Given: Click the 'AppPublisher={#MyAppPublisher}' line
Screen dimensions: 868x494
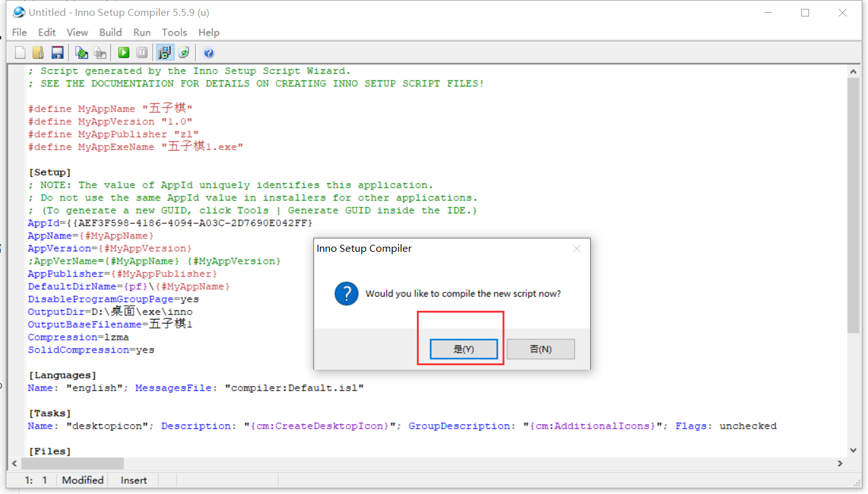Looking at the screenshot, I should [x=122, y=274].
